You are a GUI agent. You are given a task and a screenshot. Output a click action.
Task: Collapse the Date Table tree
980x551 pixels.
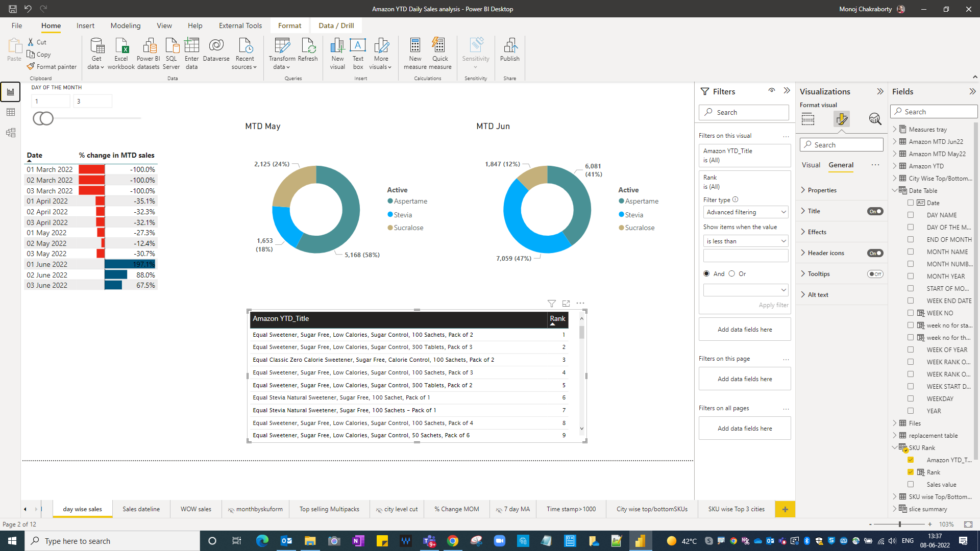pos(895,190)
